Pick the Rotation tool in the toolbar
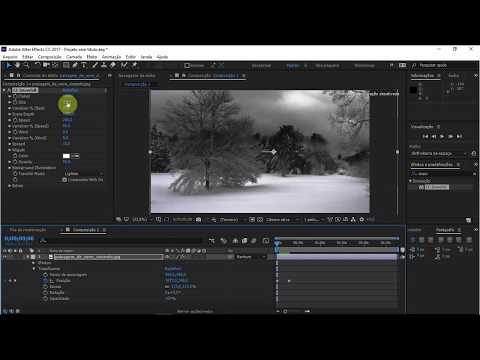Viewport: 480px width, 360px height. (37, 65)
